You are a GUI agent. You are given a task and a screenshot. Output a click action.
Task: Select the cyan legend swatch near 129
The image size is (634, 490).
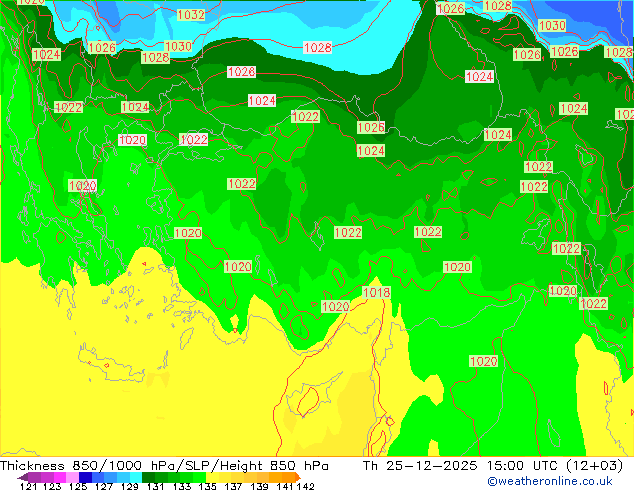click(136, 477)
